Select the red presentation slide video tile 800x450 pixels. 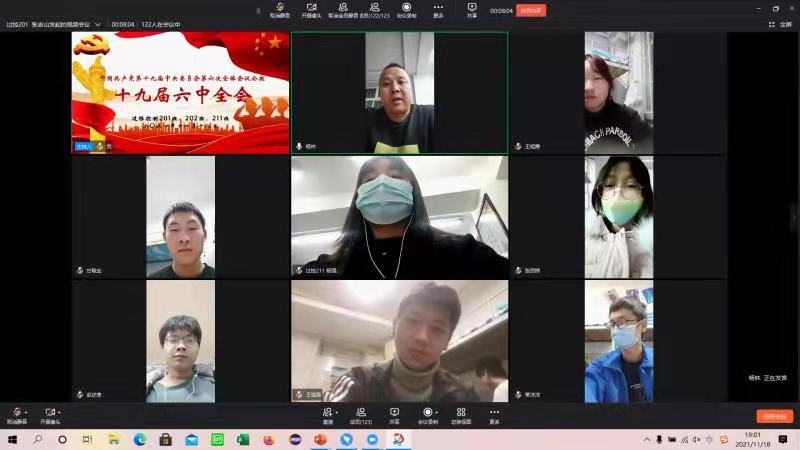pyautogui.click(x=180, y=92)
